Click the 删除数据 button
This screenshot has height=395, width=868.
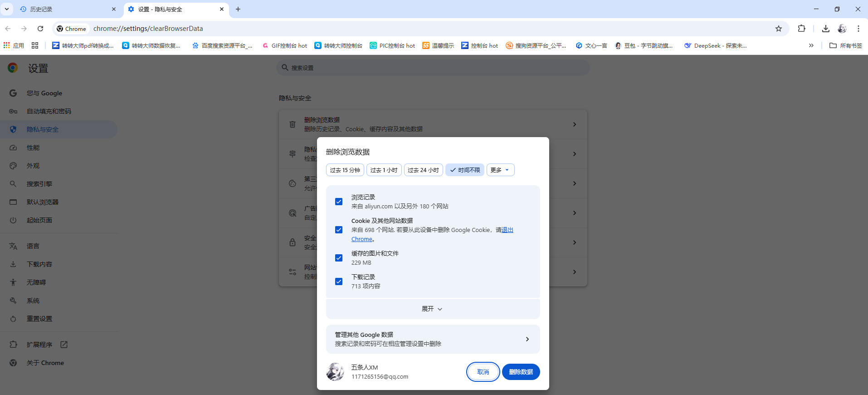point(521,372)
